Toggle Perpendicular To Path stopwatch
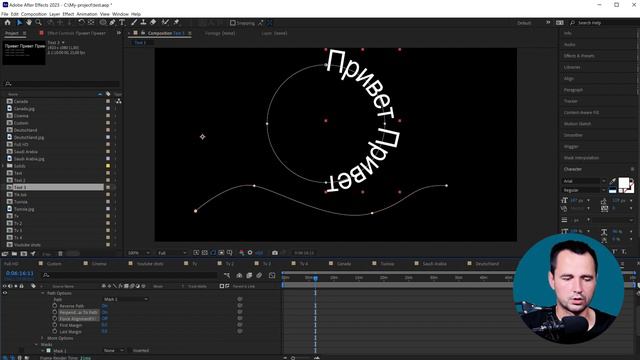 click(x=55, y=312)
